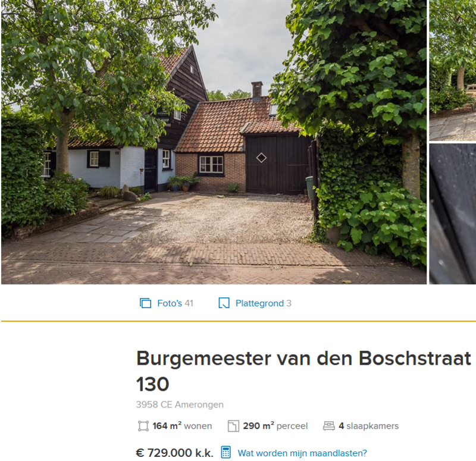Screen dimensions: 476x461
Task: Open the dark bottom right thumbnail
Action: 453,214
